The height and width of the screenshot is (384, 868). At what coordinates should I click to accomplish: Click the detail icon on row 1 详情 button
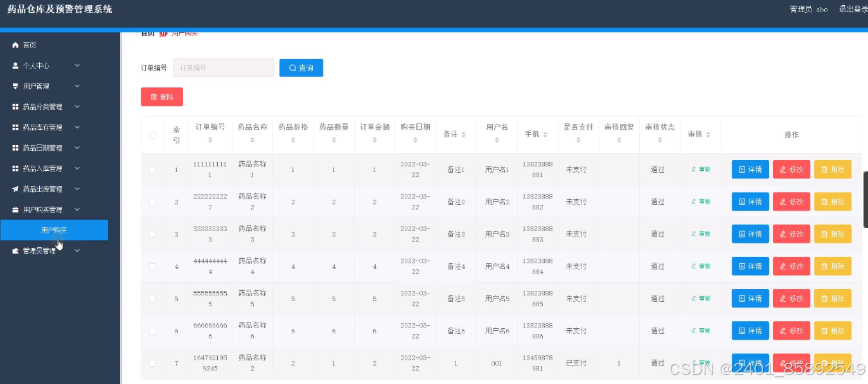(741, 169)
